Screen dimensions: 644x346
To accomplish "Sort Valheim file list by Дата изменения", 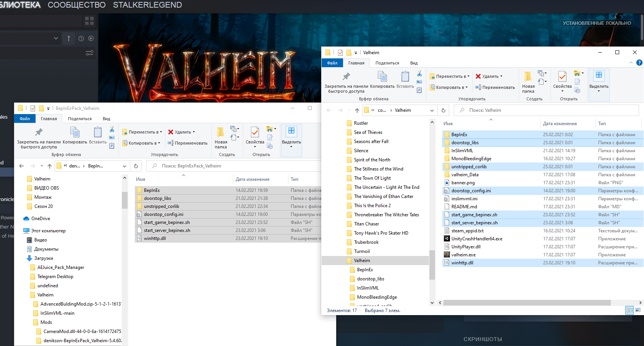I will click(x=560, y=124).
